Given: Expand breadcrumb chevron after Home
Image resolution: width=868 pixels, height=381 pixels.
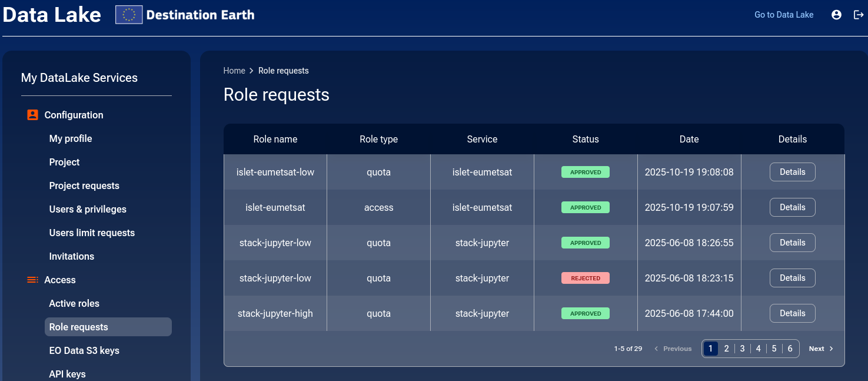Looking at the screenshot, I should pos(251,71).
